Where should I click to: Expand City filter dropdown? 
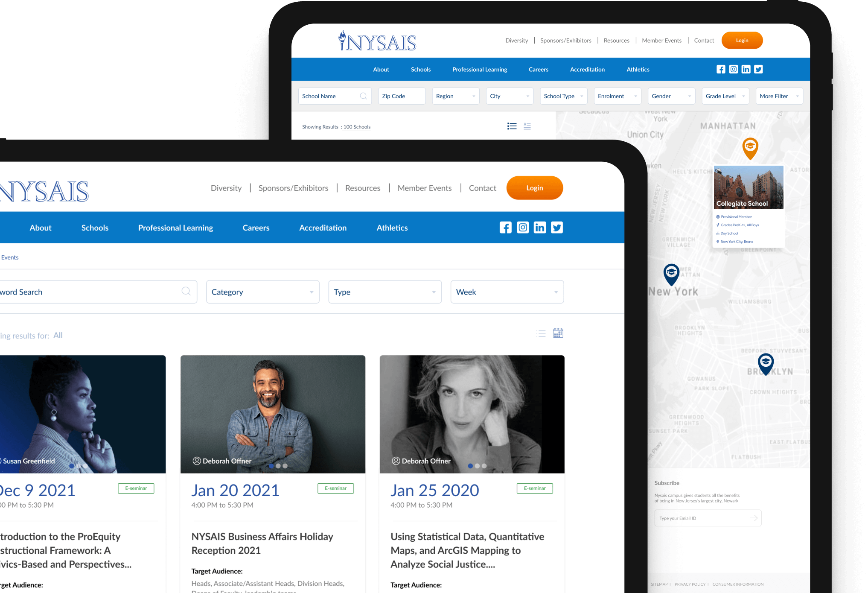(510, 96)
